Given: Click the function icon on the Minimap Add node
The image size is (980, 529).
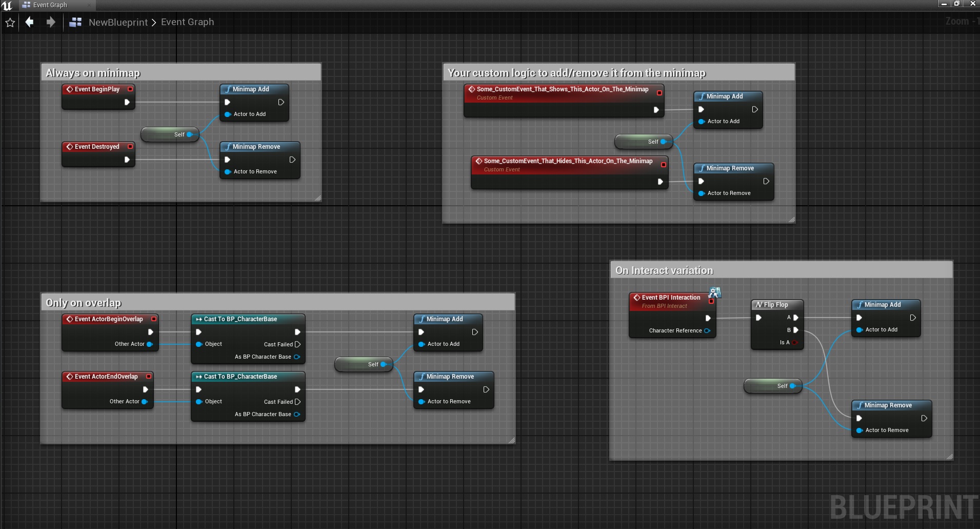Looking at the screenshot, I should point(228,89).
